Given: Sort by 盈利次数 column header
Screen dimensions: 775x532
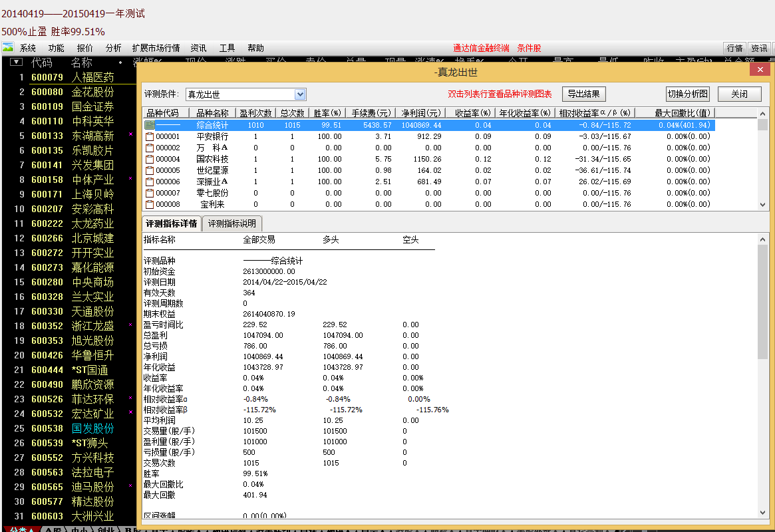Looking at the screenshot, I should pos(255,113).
